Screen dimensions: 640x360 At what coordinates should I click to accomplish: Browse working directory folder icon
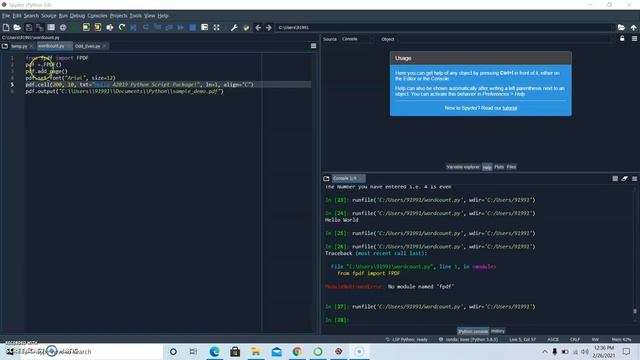(x=621, y=27)
